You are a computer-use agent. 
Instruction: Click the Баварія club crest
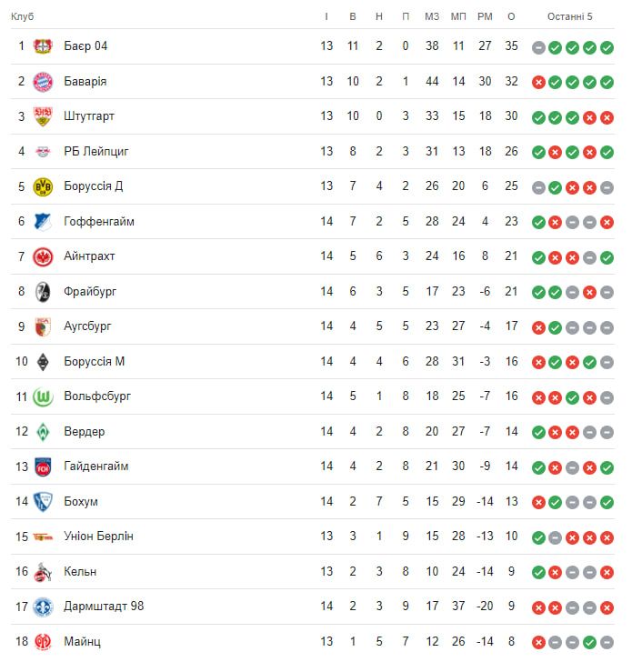(43, 82)
